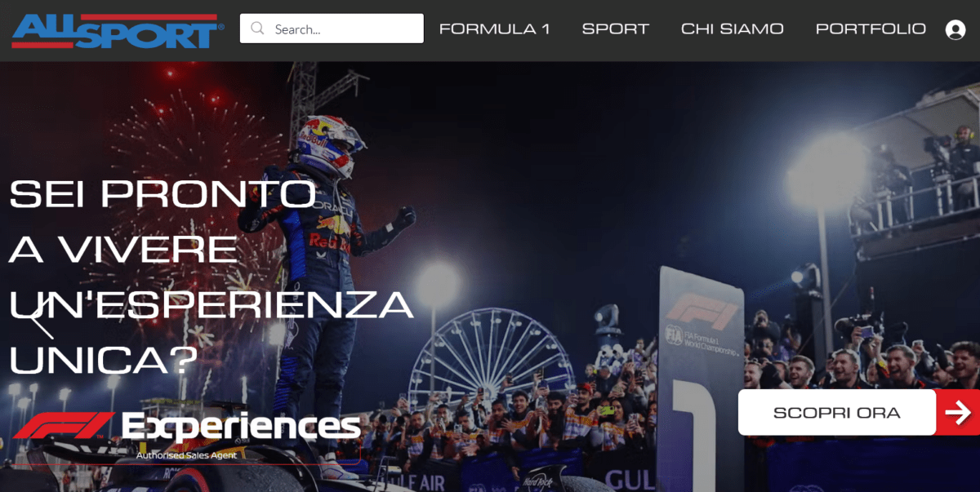Click the red F1 logo beside Experiences
980x492 pixels.
64,426
